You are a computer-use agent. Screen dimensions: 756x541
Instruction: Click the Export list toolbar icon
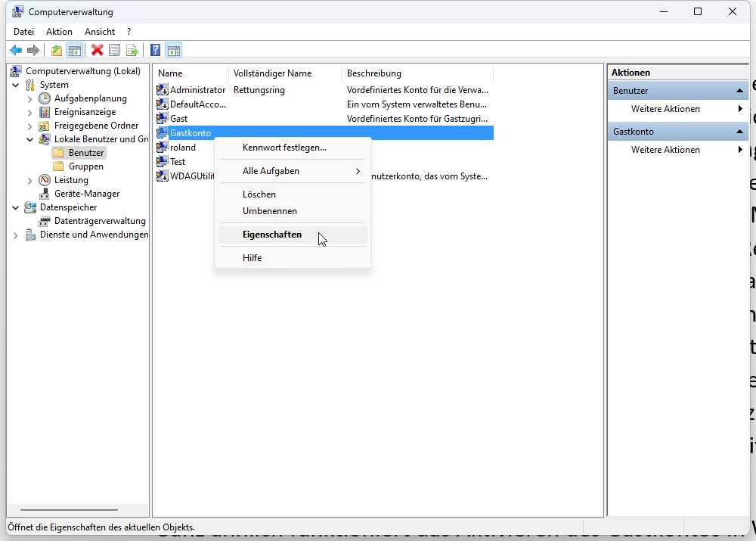[132, 51]
